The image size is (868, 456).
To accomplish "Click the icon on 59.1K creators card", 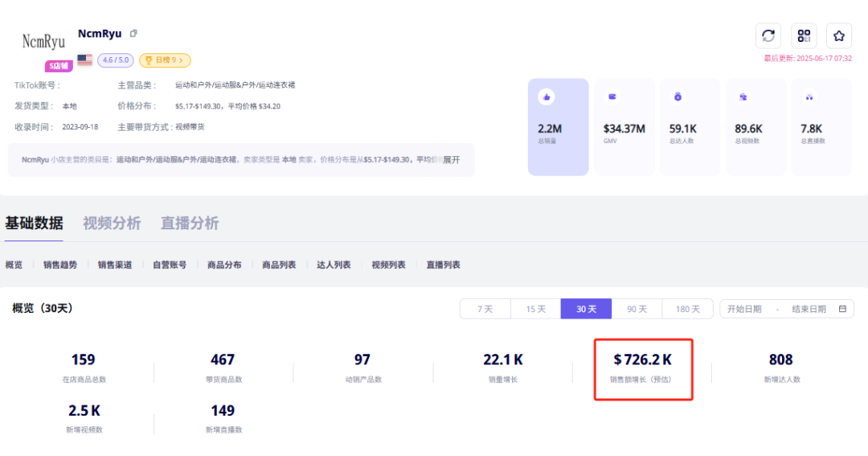I will (678, 97).
